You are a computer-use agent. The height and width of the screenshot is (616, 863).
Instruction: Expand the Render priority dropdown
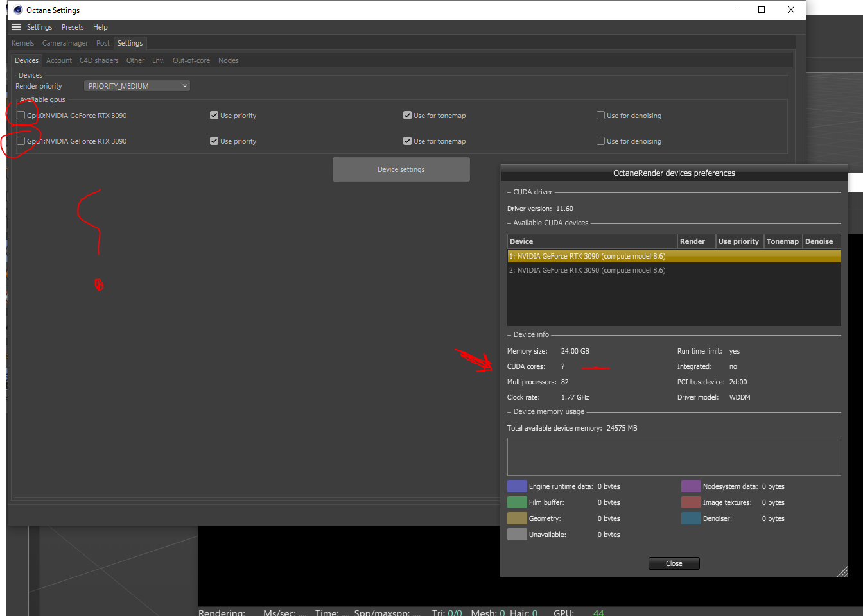click(x=137, y=86)
